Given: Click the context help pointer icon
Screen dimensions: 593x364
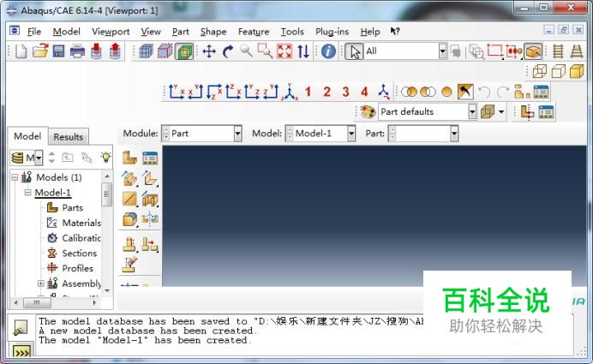Looking at the screenshot, I should pyautogui.click(x=395, y=32).
